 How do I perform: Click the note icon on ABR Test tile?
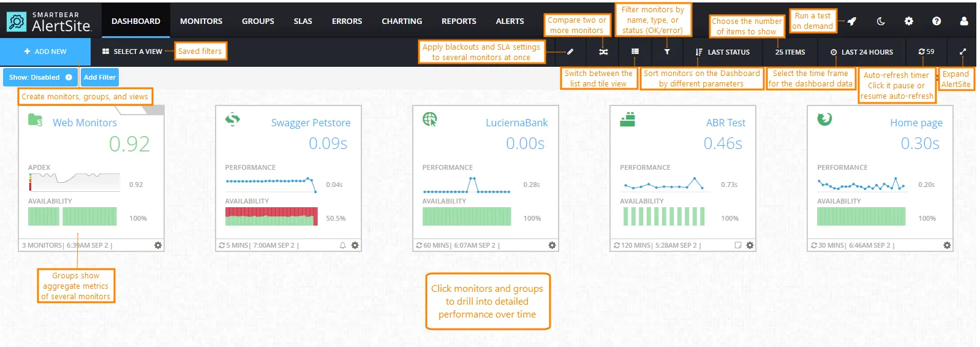tap(737, 245)
